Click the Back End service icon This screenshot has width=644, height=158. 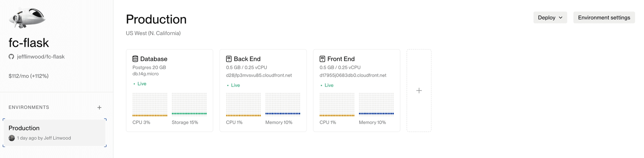(229, 59)
